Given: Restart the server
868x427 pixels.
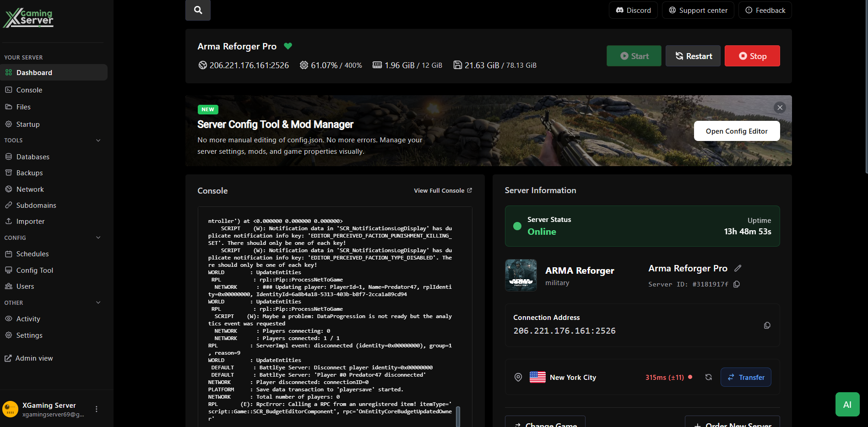Looking at the screenshot, I should pyautogui.click(x=693, y=55).
